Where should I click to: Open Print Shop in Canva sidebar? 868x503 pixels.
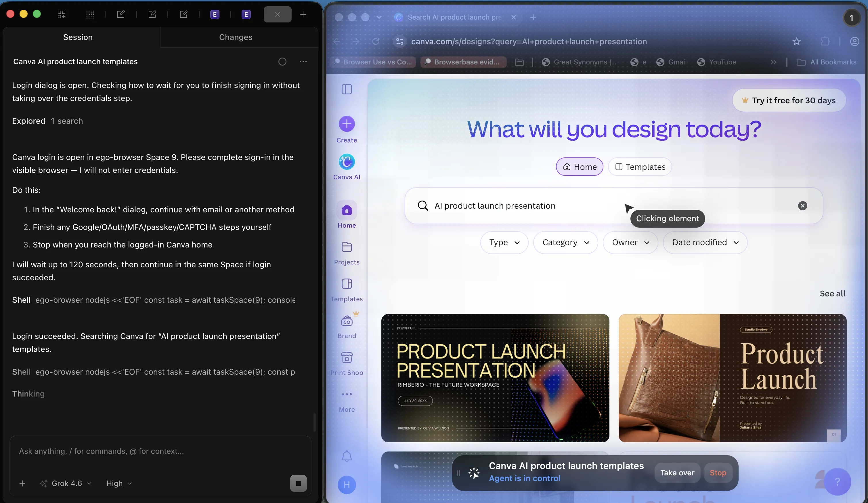click(x=347, y=364)
